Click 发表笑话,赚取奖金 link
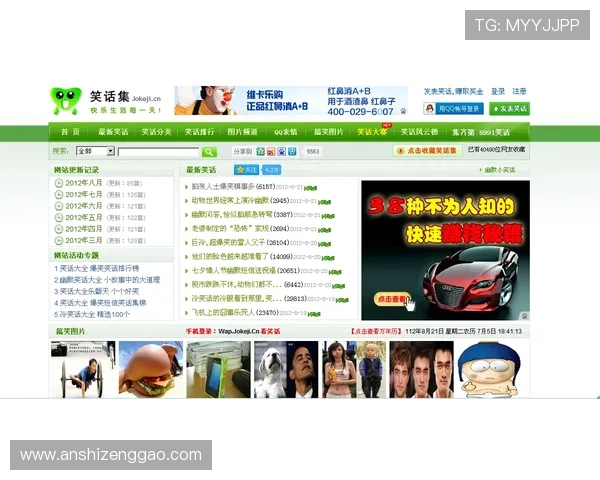This screenshot has width=600, height=480. (x=453, y=91)
